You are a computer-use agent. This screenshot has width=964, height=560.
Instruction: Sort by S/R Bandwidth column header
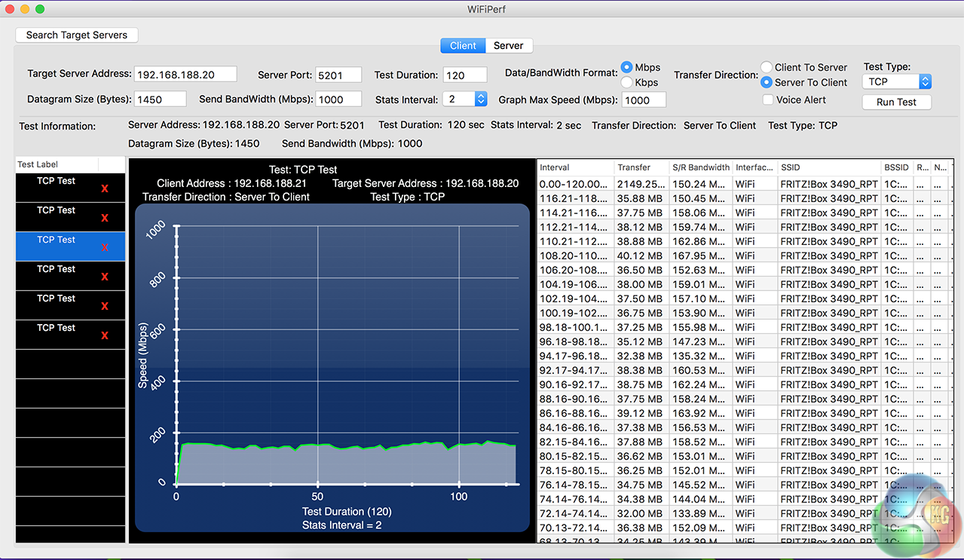pos(700,167)
